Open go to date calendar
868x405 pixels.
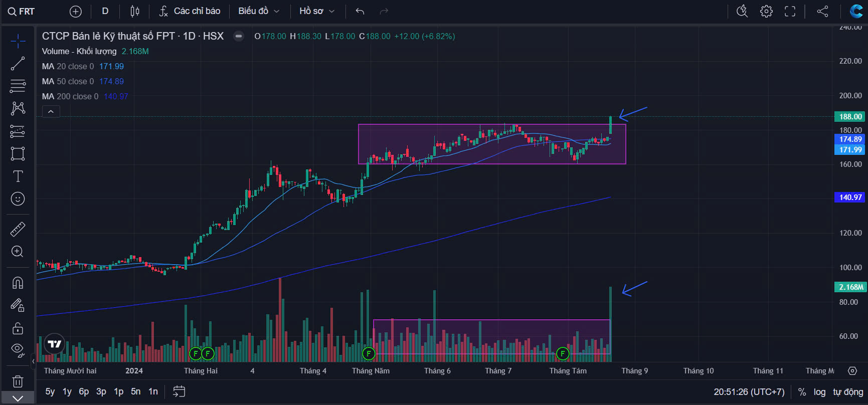tap(179, 391)
